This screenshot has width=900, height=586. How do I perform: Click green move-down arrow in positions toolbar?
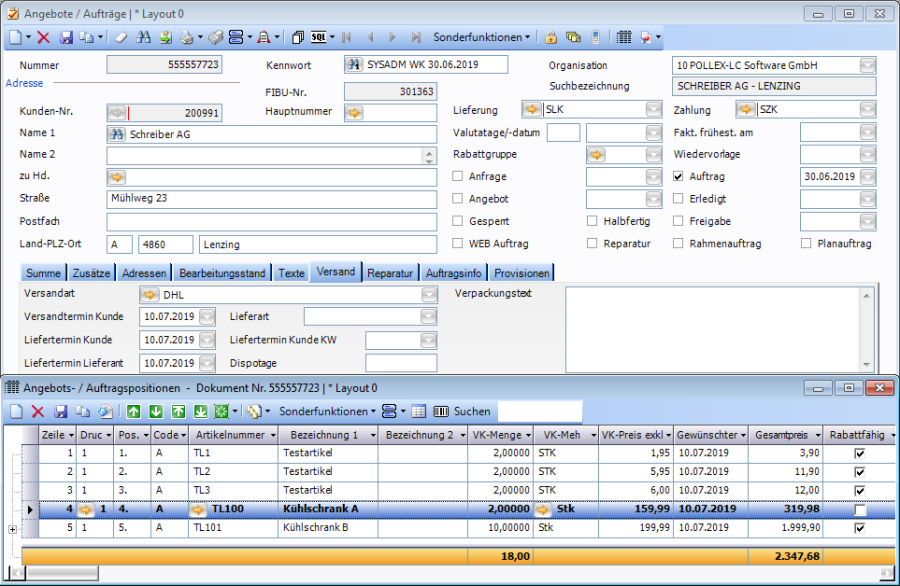[156, 411]
